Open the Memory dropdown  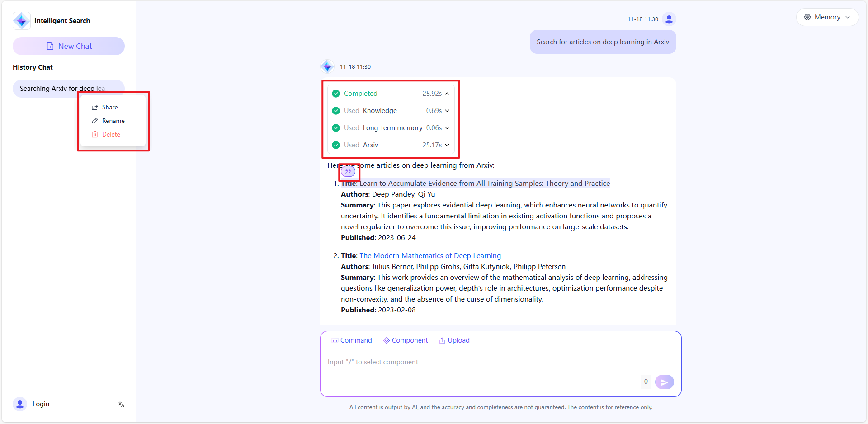point(827,17)
